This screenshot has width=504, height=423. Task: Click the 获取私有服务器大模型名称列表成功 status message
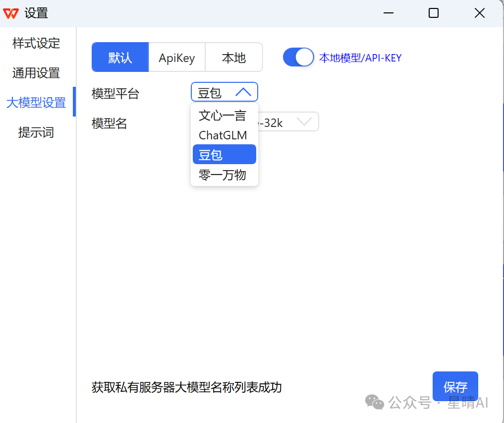(187, 387)
